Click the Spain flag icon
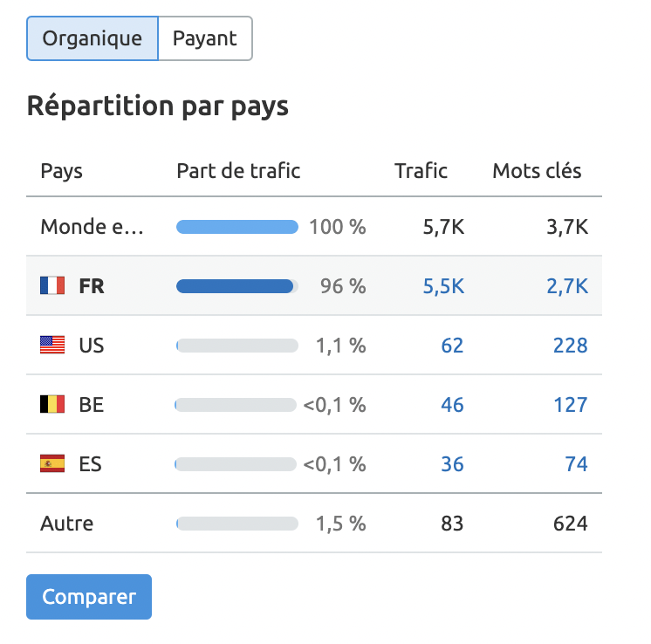Image resolution: width=651 pixels, height=644 pixels. [x=52, y=463]
